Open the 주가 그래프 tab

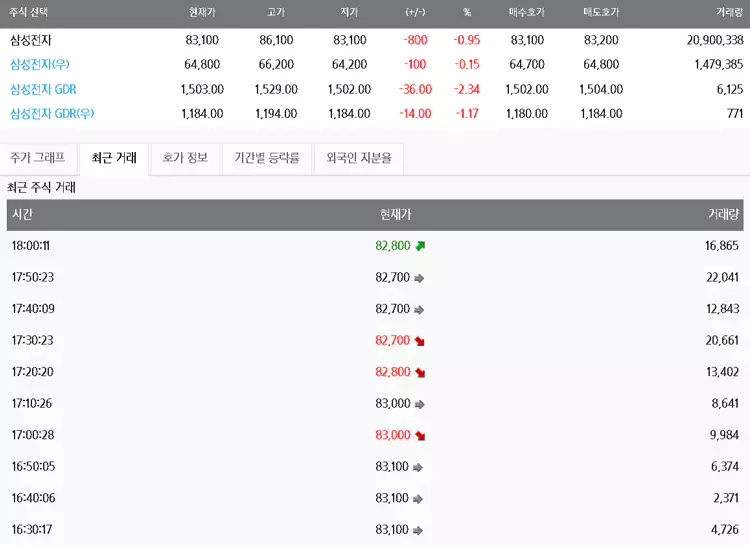coord(38,158)
